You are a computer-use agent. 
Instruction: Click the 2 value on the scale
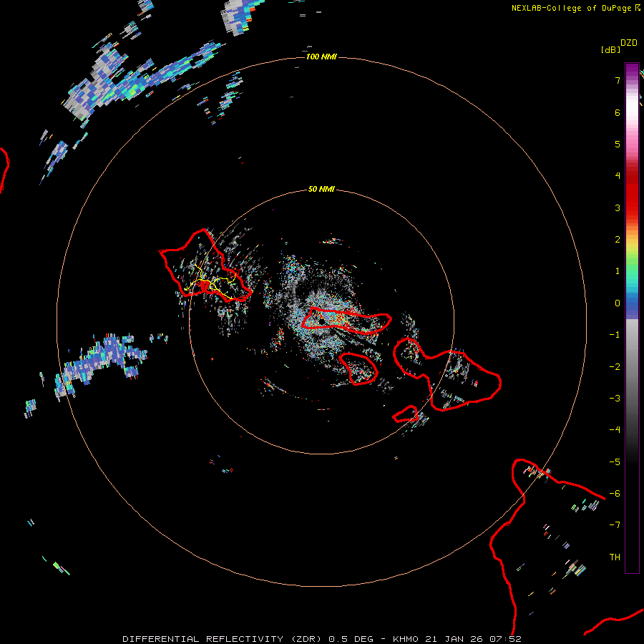coord(618,240)
